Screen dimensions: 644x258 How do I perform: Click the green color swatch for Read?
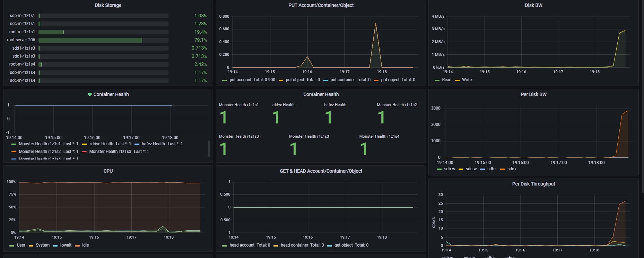click(437, 80)
